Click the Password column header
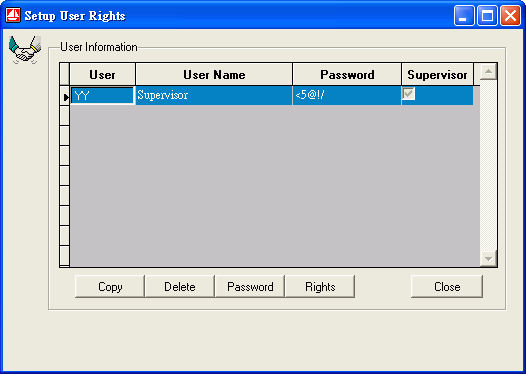The height and width of the screenshot is (374, 526). [347, 74]
